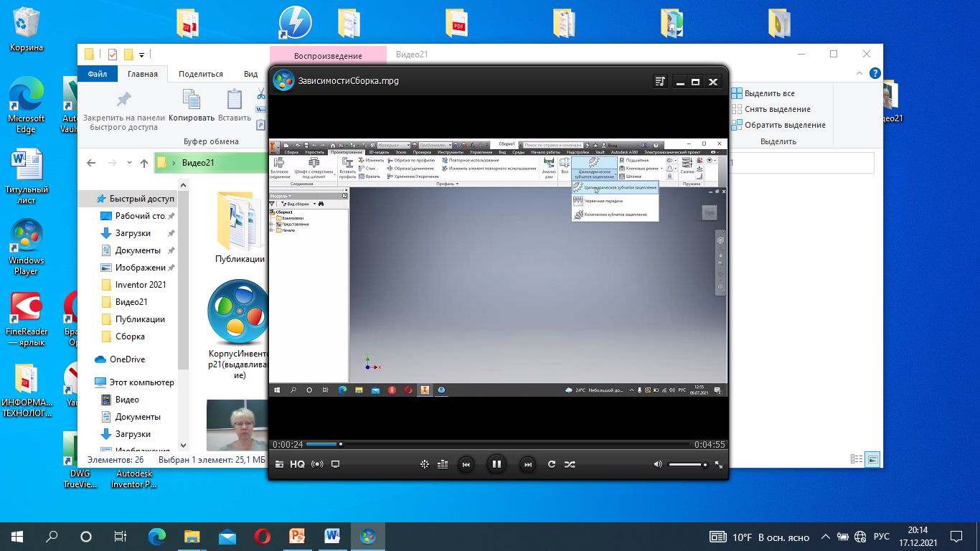This screenshot has width=980, height=551.
Task: Switch to large icons view in status bar
Action: pos(872,459)
